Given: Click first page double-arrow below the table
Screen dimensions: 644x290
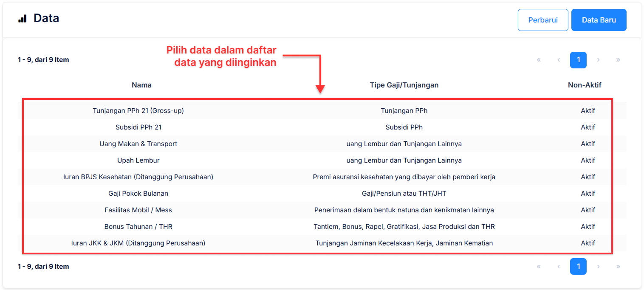Looking at the screenshot, I should 539,267.
